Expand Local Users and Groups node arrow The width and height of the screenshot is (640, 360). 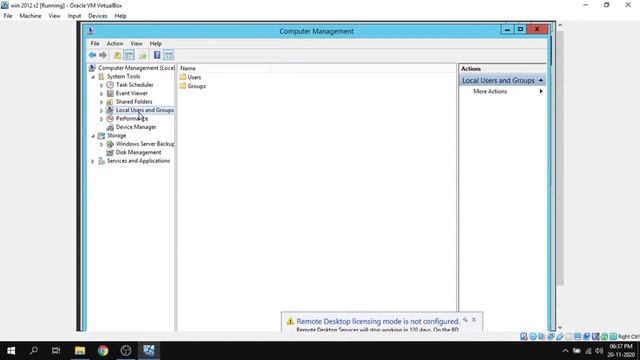101,111
